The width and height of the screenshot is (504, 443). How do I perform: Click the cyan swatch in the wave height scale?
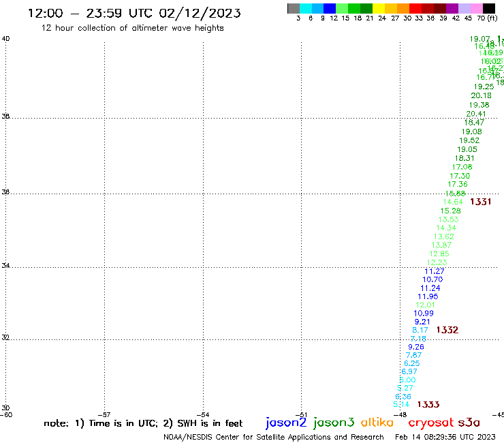306,9
